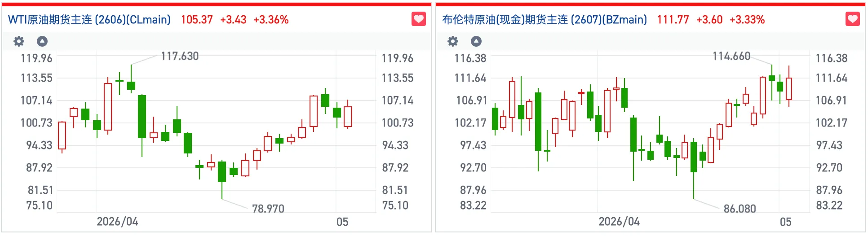Select Brent latest price 111.77
The image size is (868, 236).
pyautogui.click(x=673, y=20)
